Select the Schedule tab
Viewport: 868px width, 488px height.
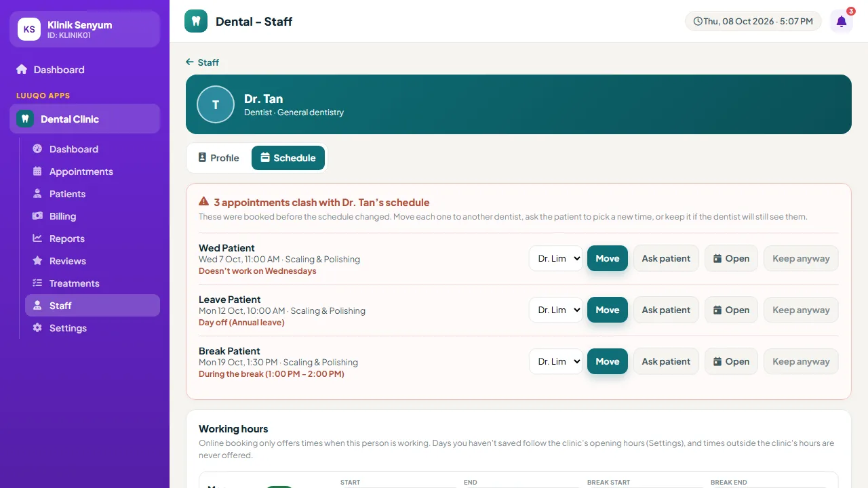(288, 158)
